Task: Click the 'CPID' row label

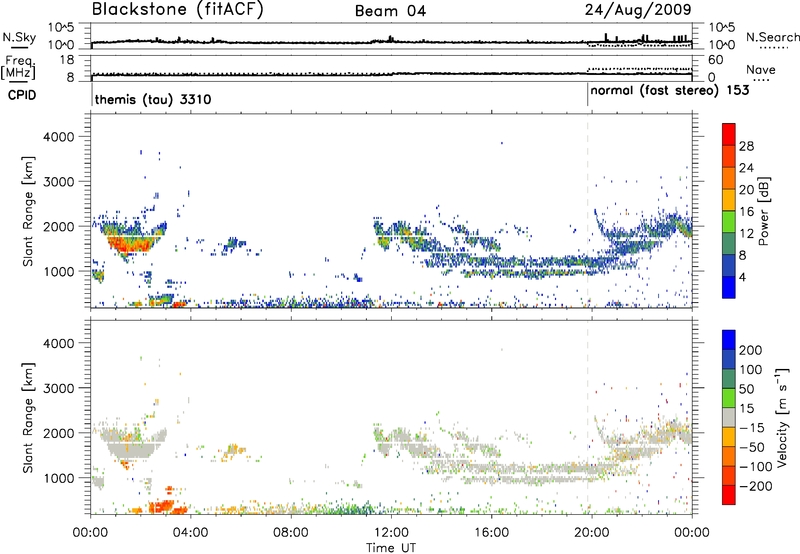Action: pos(22,95)
